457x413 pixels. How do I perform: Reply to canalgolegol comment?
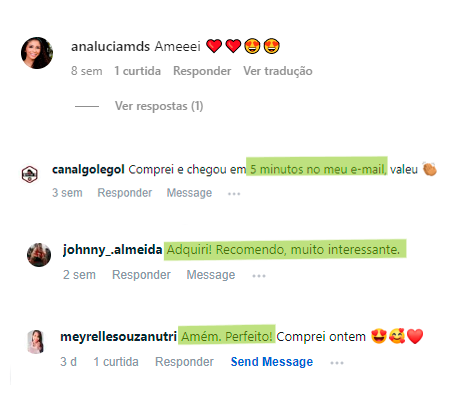click(x=125, y=193)
